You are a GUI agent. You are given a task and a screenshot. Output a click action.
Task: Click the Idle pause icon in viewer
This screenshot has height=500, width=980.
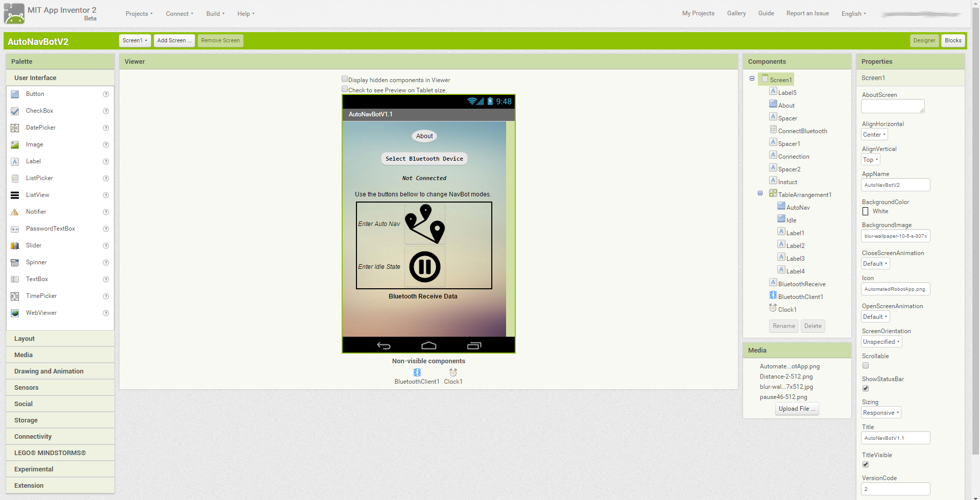[425, 267]
